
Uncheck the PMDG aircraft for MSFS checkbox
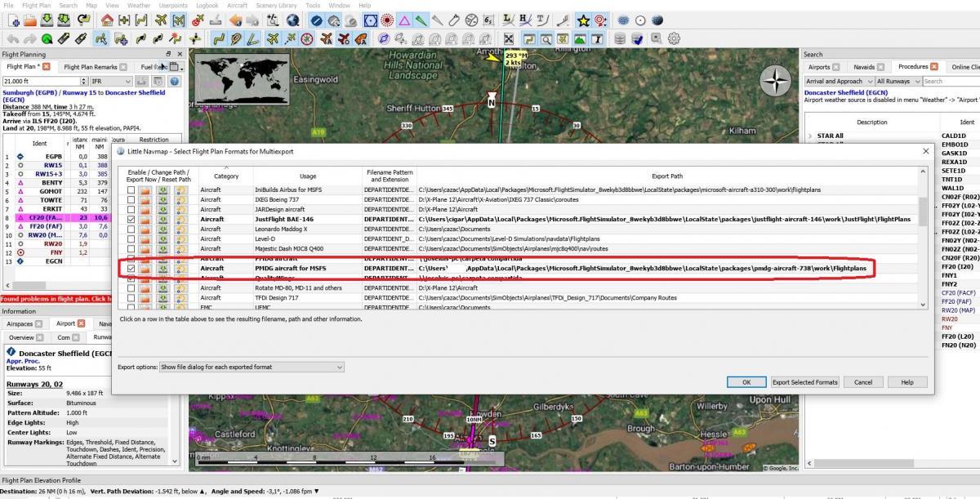point(131,268)
